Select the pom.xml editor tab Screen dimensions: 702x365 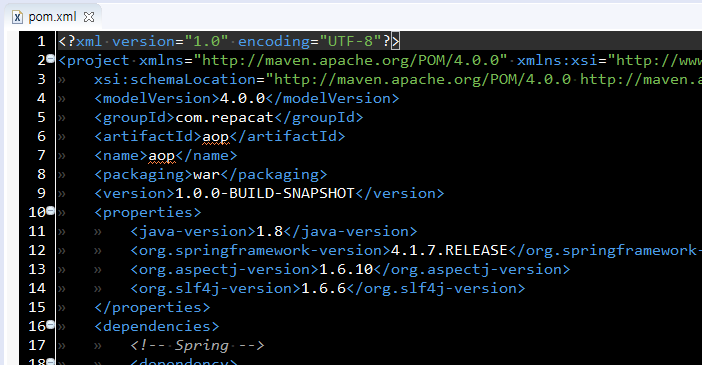[53, 17]
